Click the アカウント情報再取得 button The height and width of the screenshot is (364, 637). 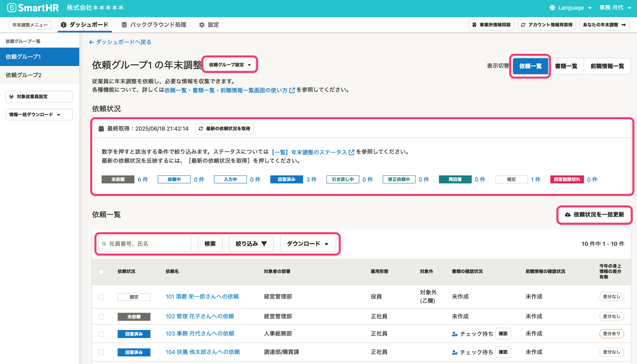tap(547, 25)
